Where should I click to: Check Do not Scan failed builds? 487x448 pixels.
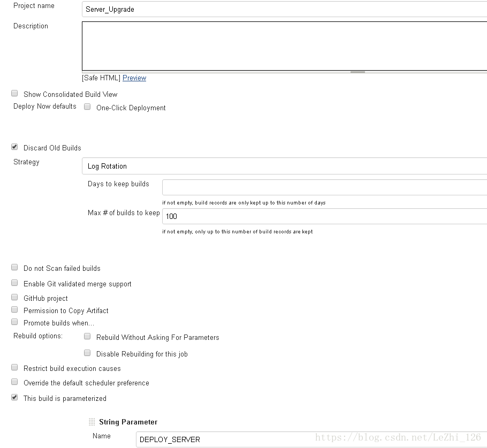click(x=14, y=267)
